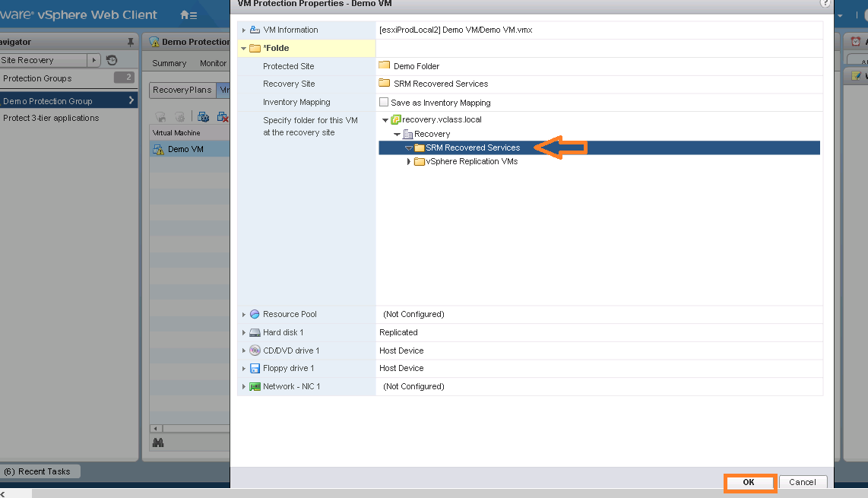Click the Inventory Mapping label
The image size is (868, 498).
(x=296, y=102)
